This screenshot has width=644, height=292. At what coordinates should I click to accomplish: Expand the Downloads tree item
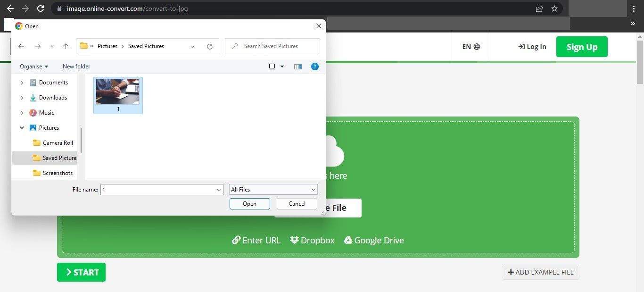pos(22,98)
